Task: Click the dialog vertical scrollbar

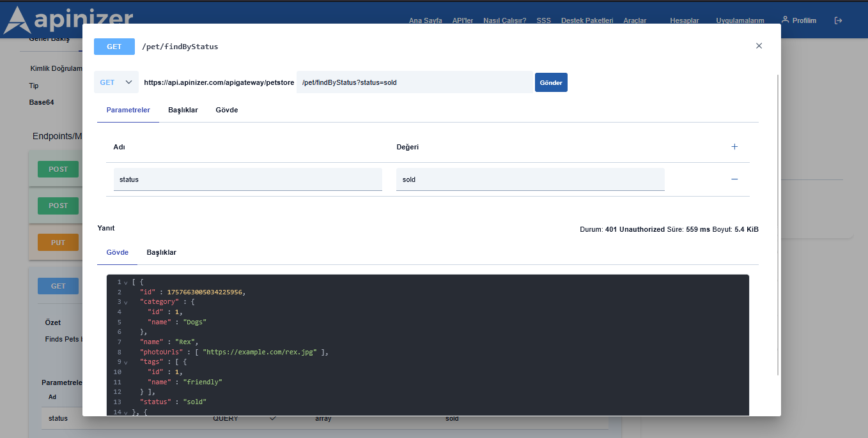Action: (778, 225)
